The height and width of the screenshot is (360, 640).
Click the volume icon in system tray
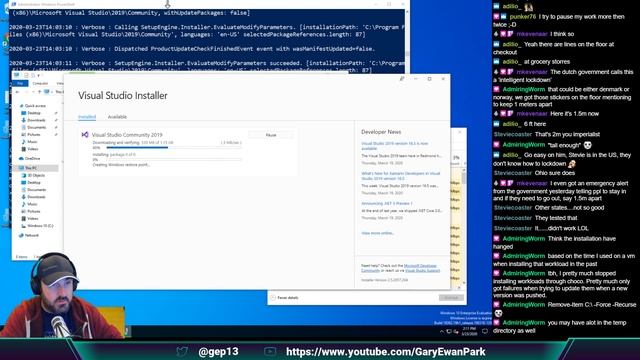(456, 331)
